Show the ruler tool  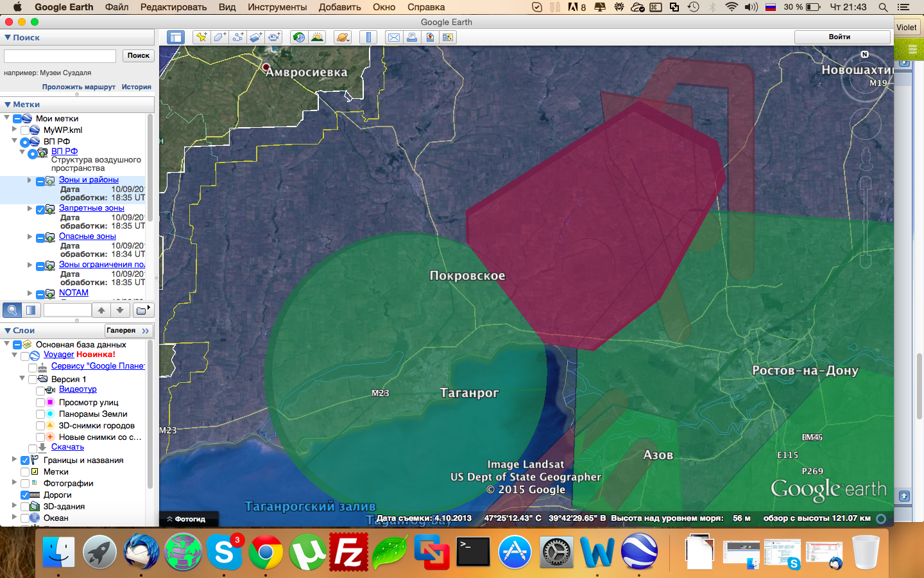coord(368,37)
